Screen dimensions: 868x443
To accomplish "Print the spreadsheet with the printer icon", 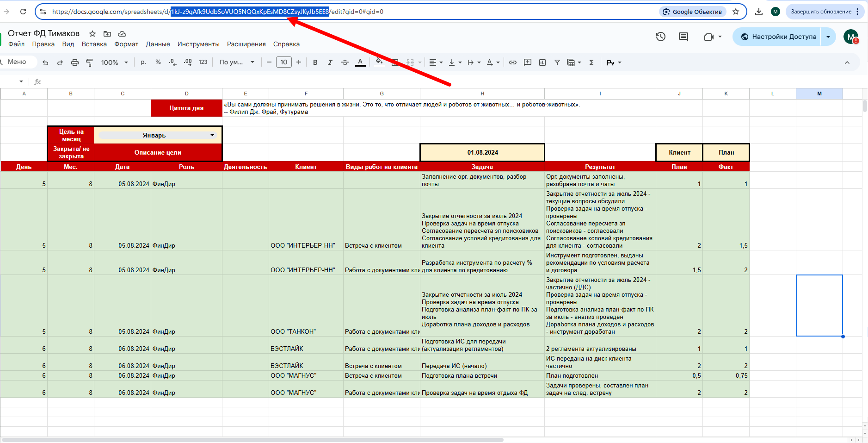I will [x=74, y=62].
